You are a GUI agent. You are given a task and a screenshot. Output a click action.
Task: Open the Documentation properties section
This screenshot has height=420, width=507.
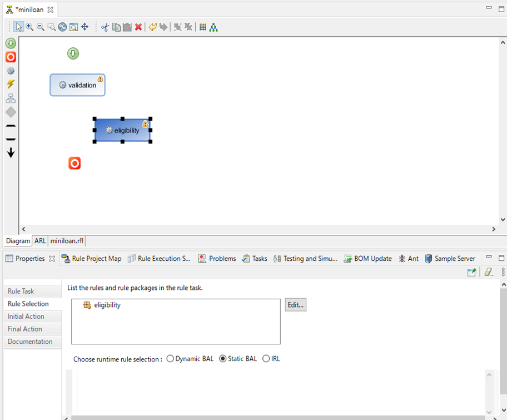(x=32, y=342)
